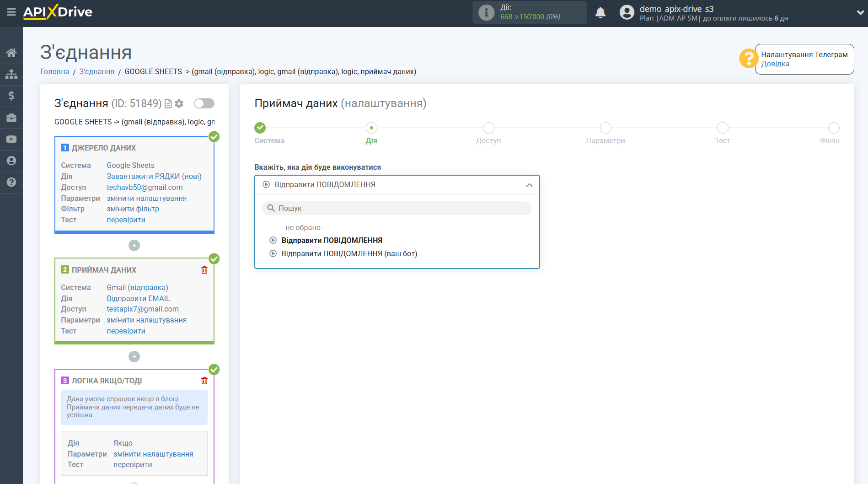
Task: Click 'перевірити' in data source block
Action: pos(126,220)
